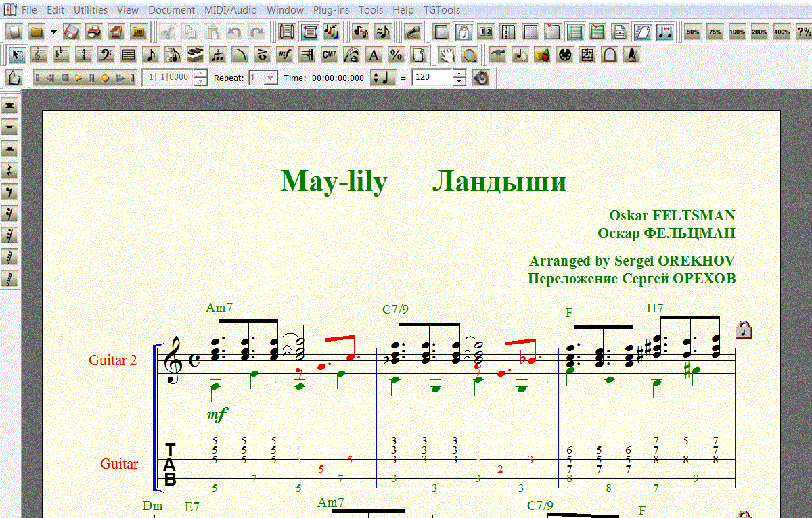812x518 pixels.
Task: Print the score with printer icon
Action: (94, 32)
